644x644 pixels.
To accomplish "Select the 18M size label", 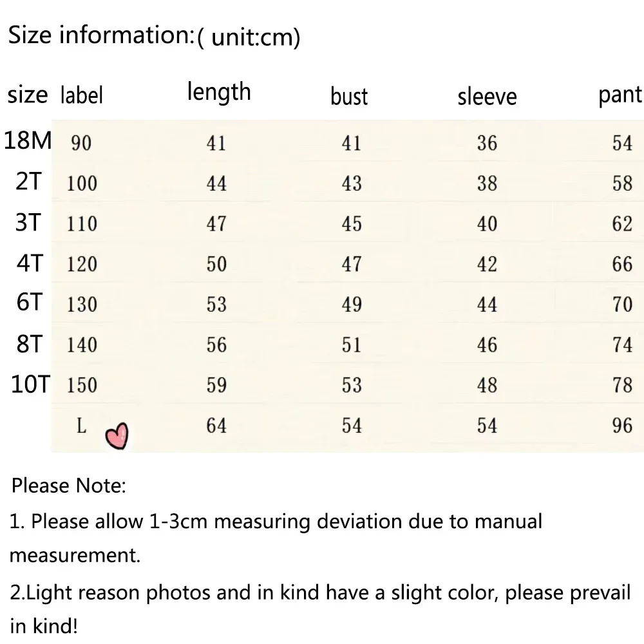I will tap(28, 140).
